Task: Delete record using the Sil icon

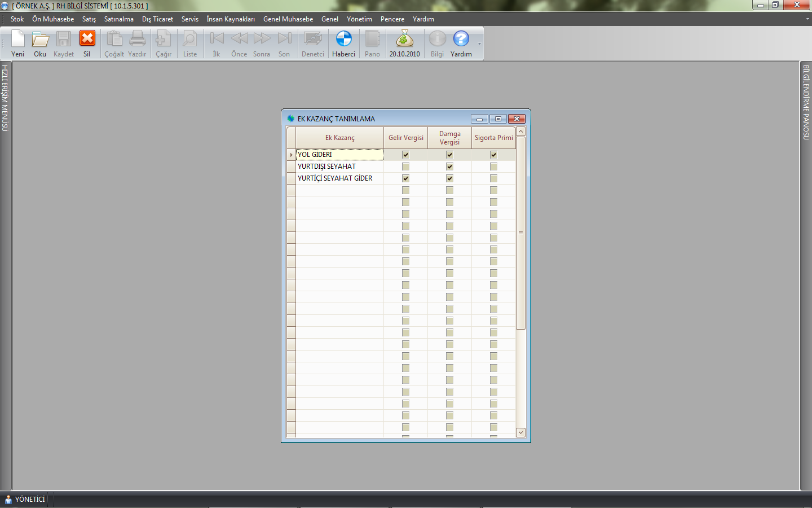Action: [87, 43]
